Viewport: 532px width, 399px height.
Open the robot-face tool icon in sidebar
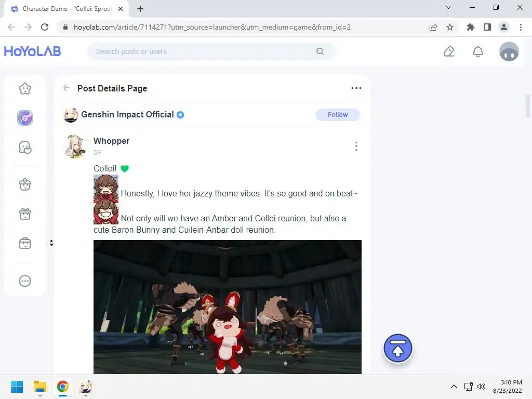click(x=25, y=184)
